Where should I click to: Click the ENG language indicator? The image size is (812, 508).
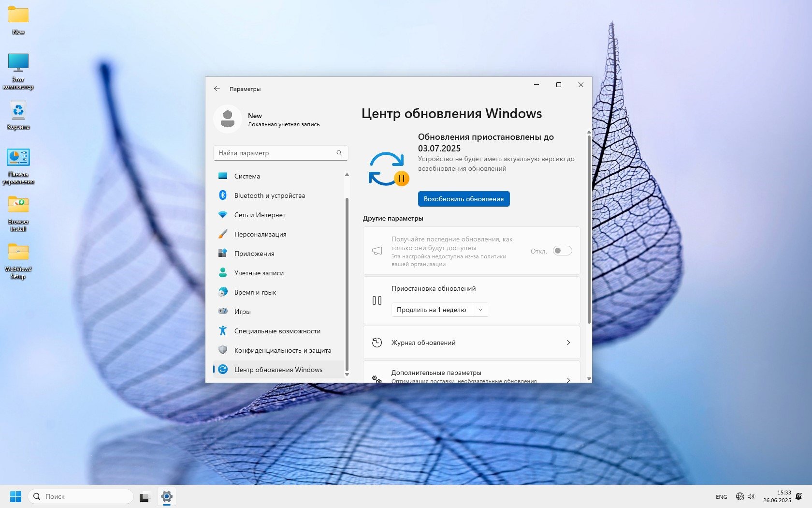(721, 496)
